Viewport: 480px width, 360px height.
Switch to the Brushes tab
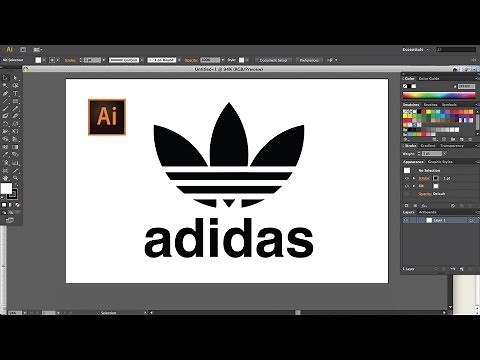click(x=430, y=105)
